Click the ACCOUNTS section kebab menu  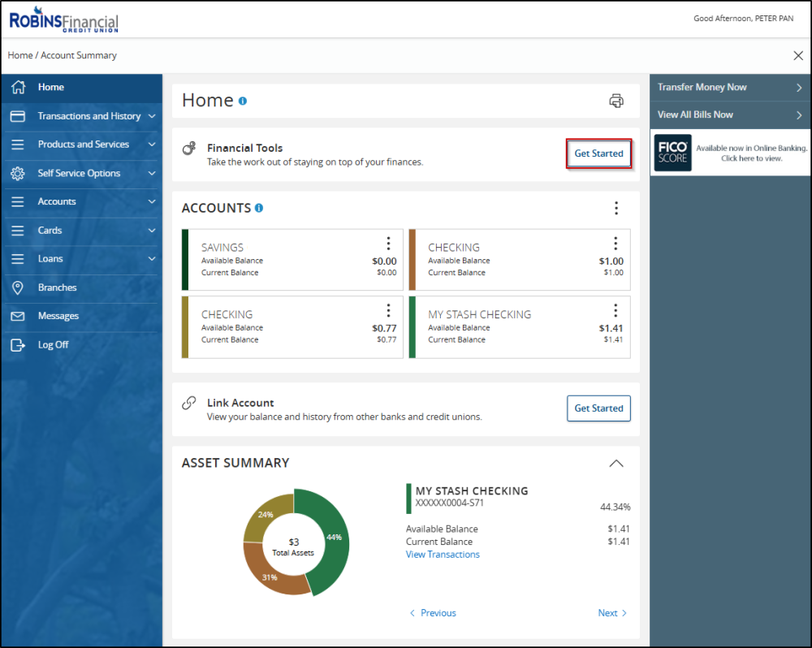point(616,208)
